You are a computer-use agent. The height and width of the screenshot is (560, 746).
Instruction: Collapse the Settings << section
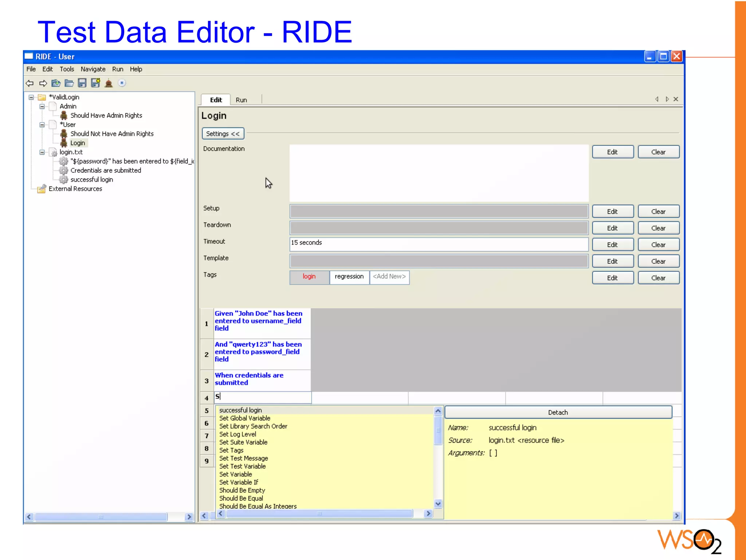point(223,134)
